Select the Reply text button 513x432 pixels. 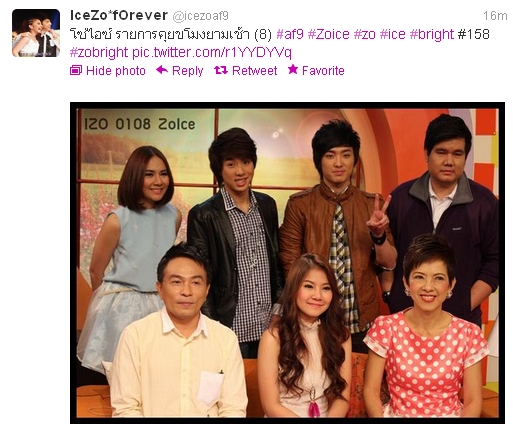click(187, 71)
